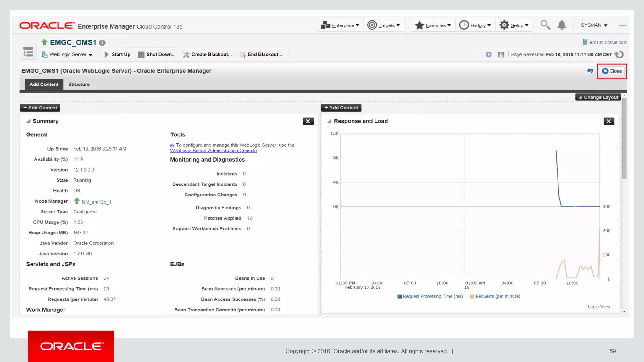Open the notifications bell icon
The height and width of the screenshot is (362, 644).
562,25
